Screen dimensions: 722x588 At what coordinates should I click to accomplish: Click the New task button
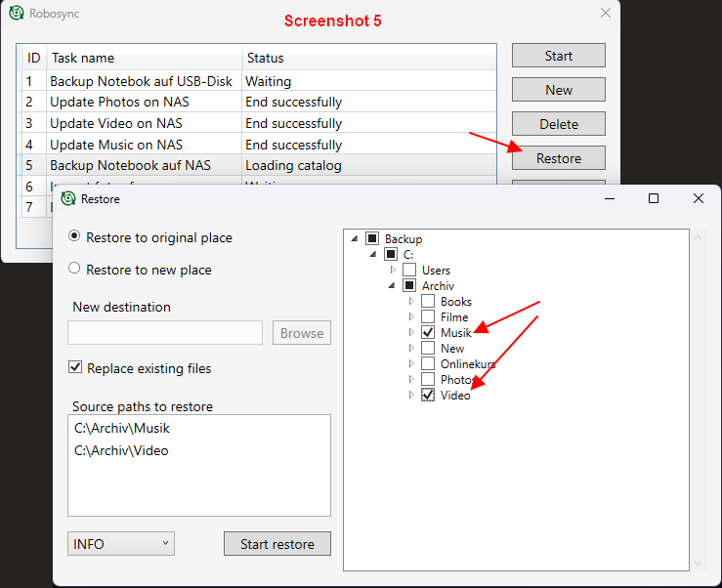tap(558, 90)
